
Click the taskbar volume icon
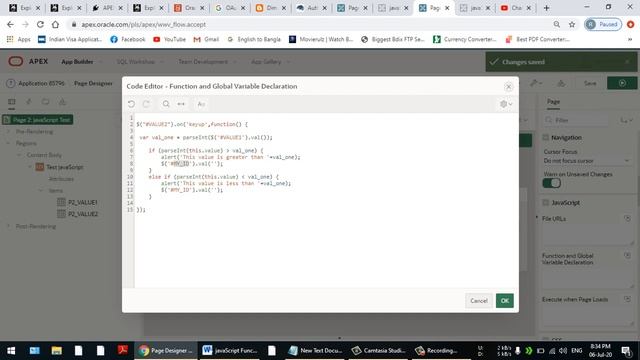click(x=563, y=351)
